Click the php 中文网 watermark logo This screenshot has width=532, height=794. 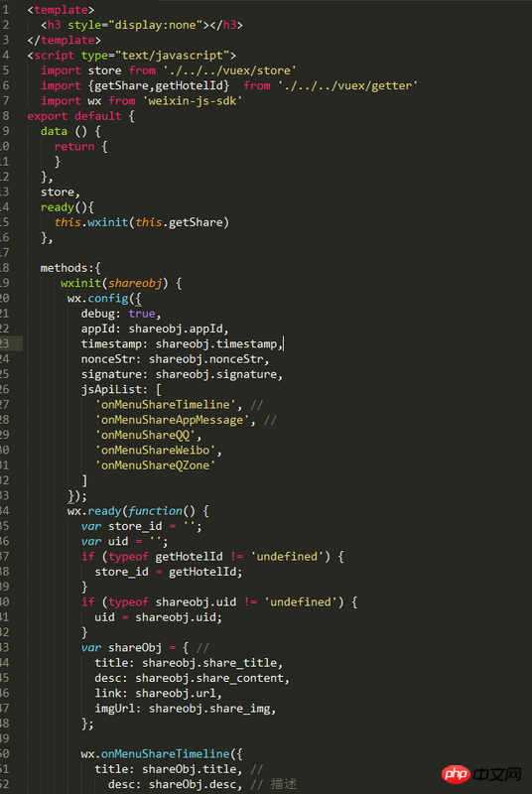[481, 773]
